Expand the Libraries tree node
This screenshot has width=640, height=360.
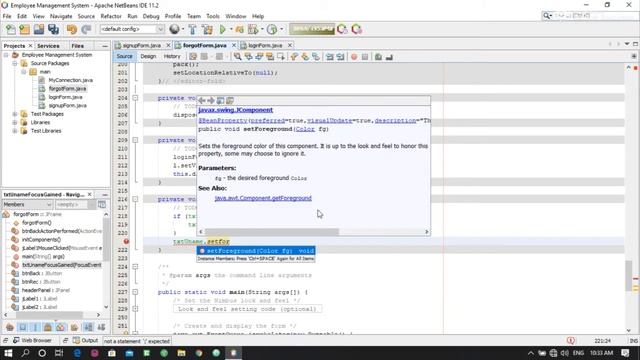pyautogui.click(x=15, y=122)
